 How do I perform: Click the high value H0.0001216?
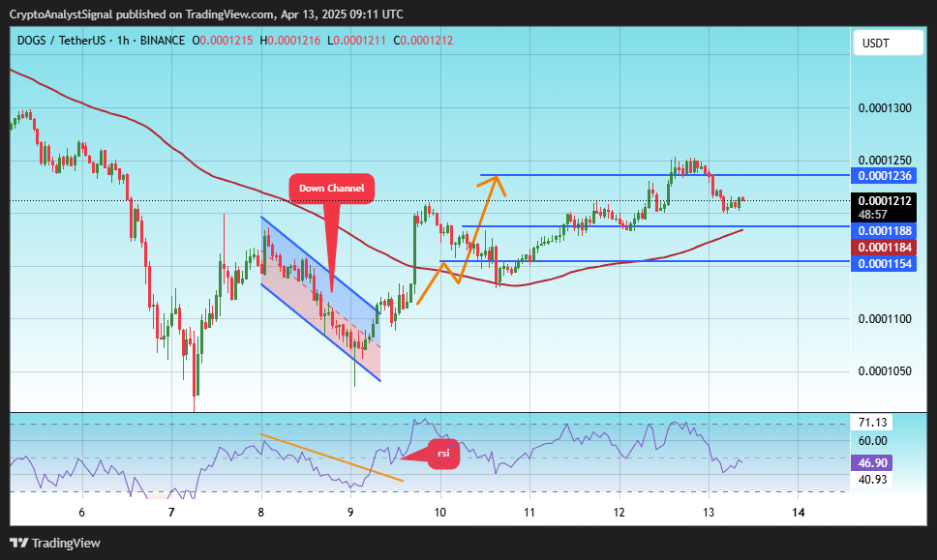tap(289, 41)
